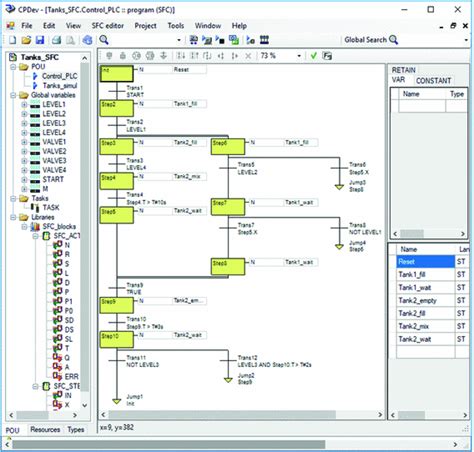
Task: Open the SFC editor menu
Action: (x=108, y=26)
